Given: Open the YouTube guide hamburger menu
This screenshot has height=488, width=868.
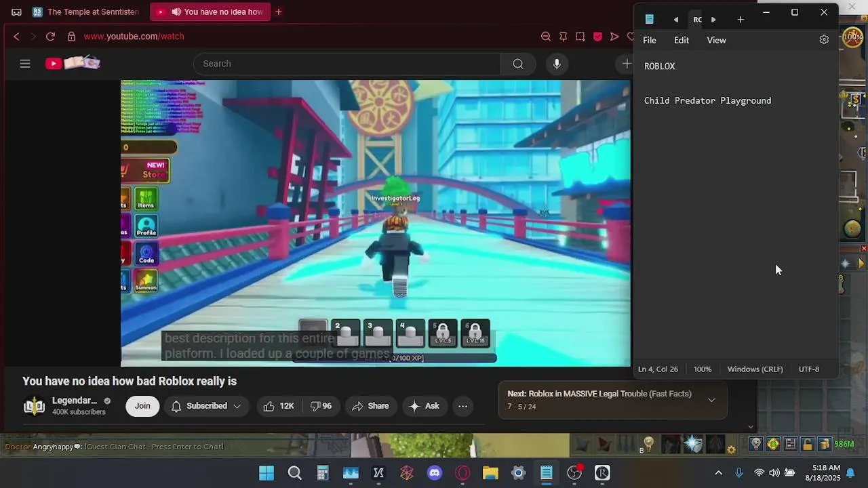Looking at the screenshot, I should pos(25,64).
